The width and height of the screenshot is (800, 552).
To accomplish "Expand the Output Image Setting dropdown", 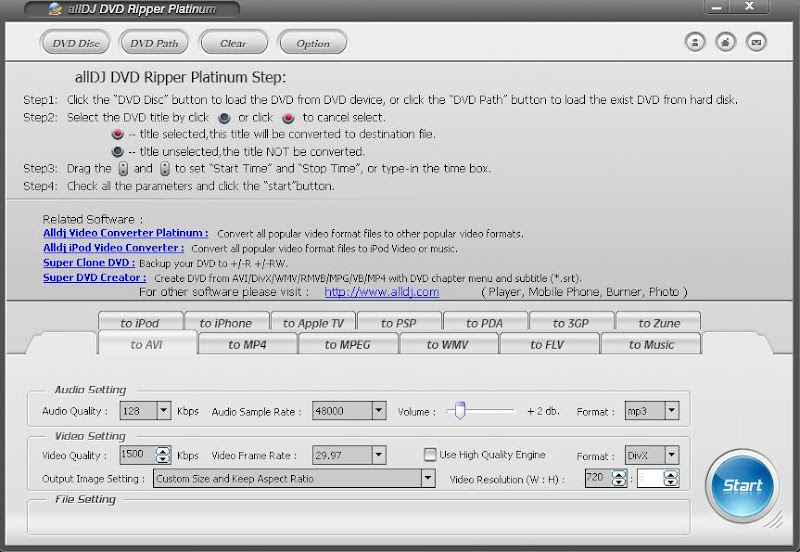I will (x=428, y=478).
